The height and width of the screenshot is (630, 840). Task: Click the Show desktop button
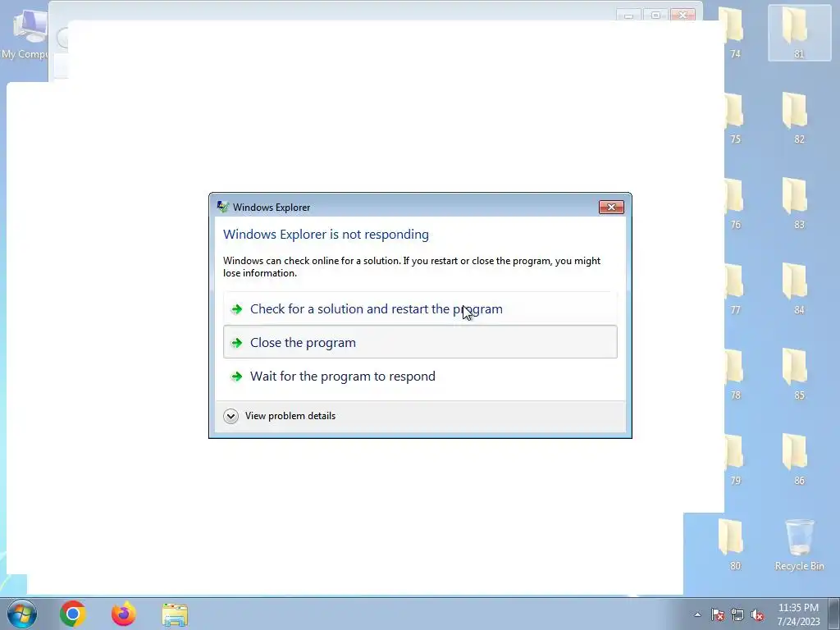[836, 614]
